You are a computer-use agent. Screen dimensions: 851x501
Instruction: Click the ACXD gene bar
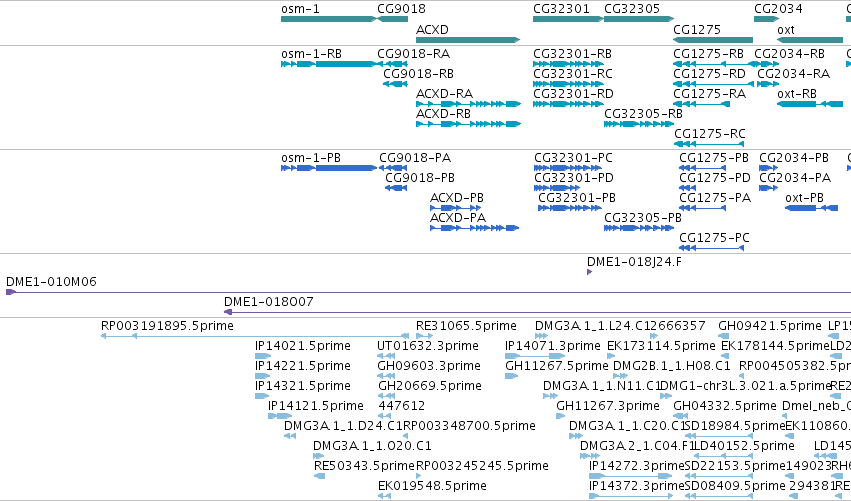click(x=468, y=40)
